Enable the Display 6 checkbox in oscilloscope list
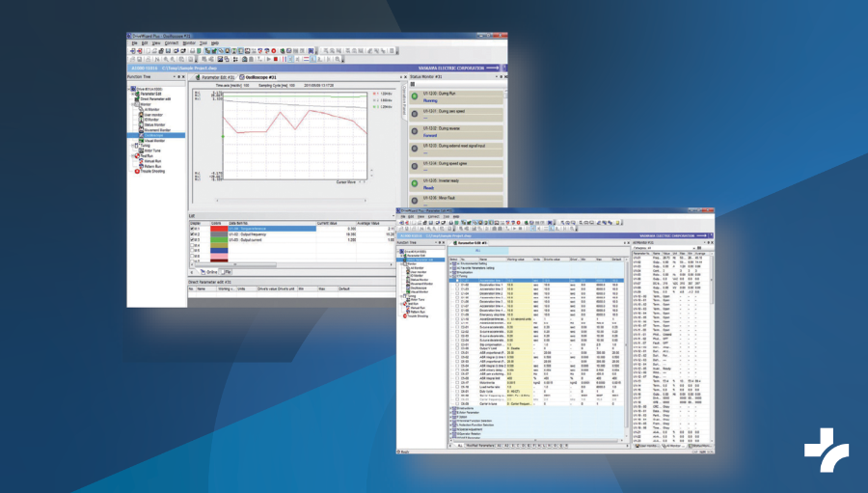Viewport: 868px width, 493px height. tap(192, 256)
